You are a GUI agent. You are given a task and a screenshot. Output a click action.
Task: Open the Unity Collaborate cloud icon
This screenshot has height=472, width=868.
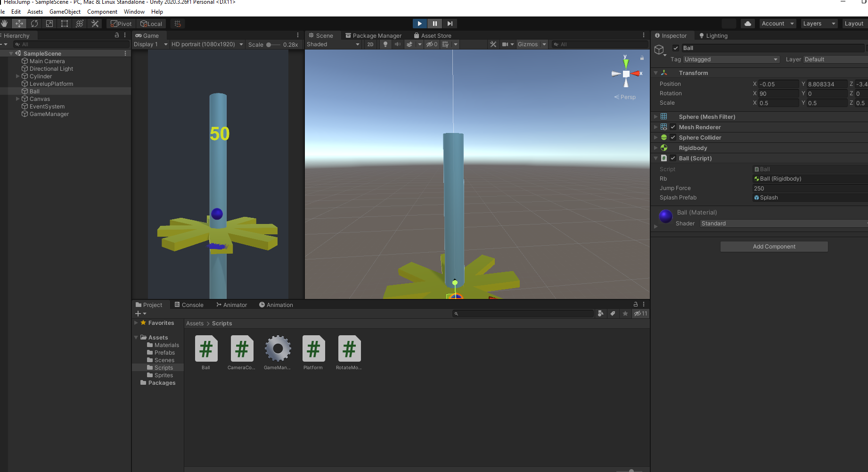[747, 23]
